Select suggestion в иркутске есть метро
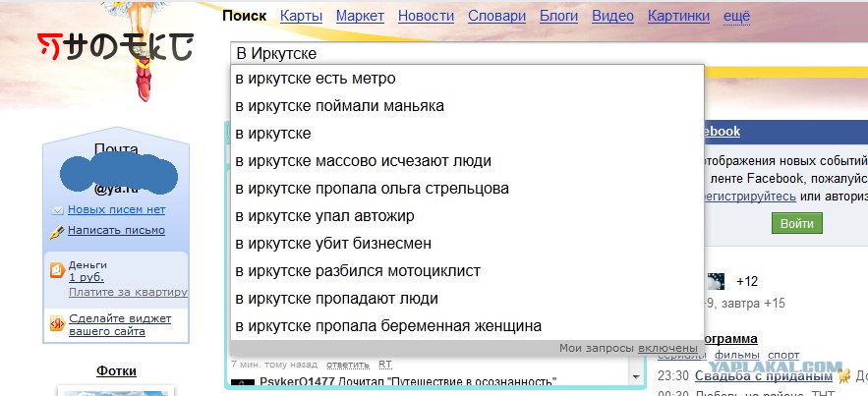The height and width of the screenshot is (396, 868). [x=467, y=79]
